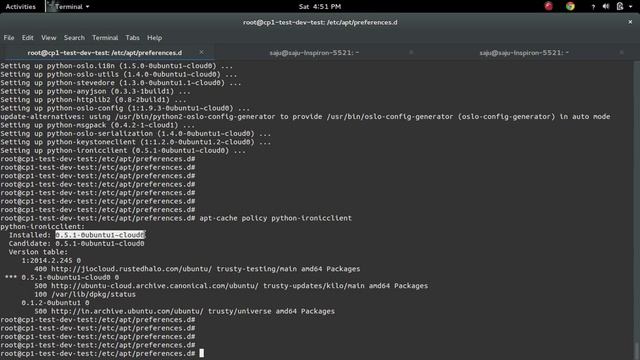The width and height of the screenshot is (640, 360).
Task: Close the root@cp1-test-dev-test tab
Action: pos(202,52)
